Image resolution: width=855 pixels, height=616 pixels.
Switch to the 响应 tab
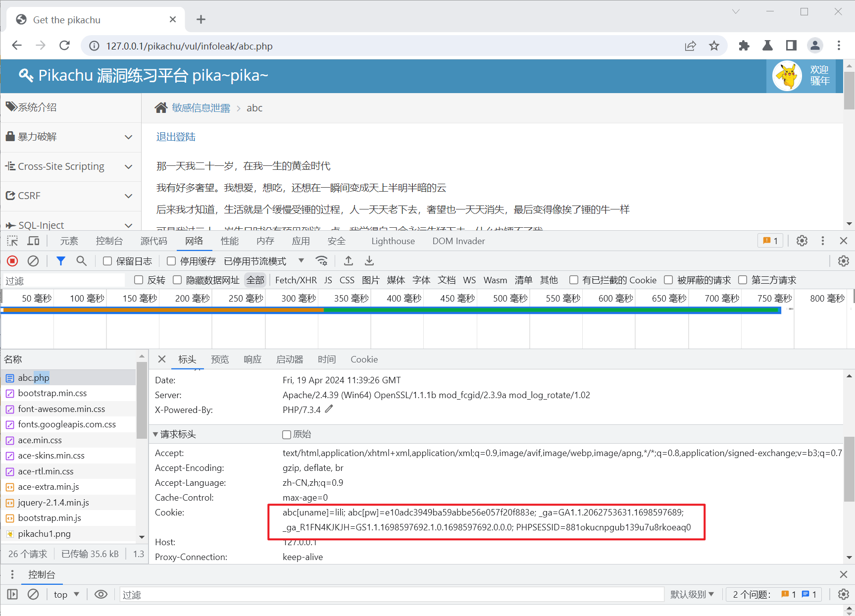point(252,359)
